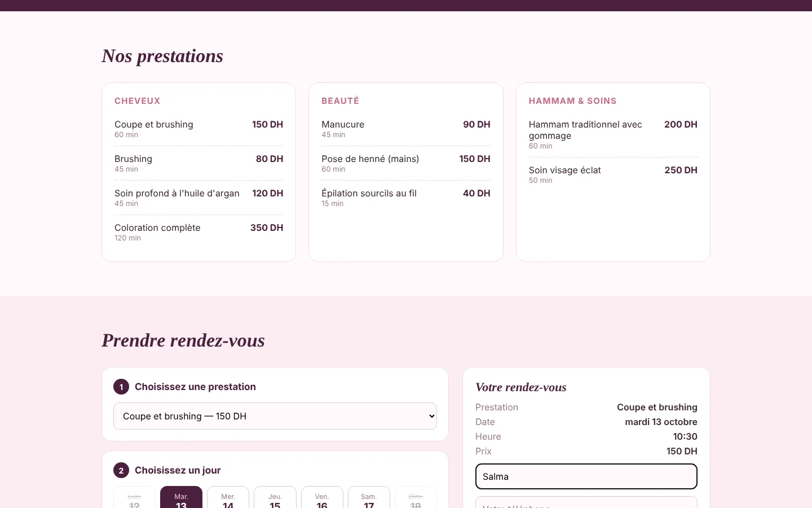812x508 pixels.
Task: Click the "Choisissez un jour" step label
Action: tap(178, 470)
